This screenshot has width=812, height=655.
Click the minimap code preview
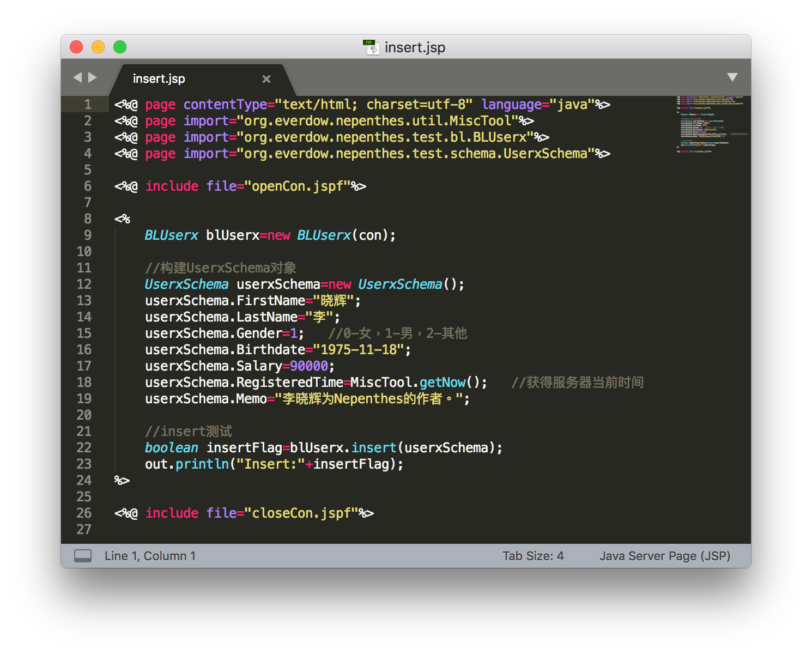tap(711, 124)
